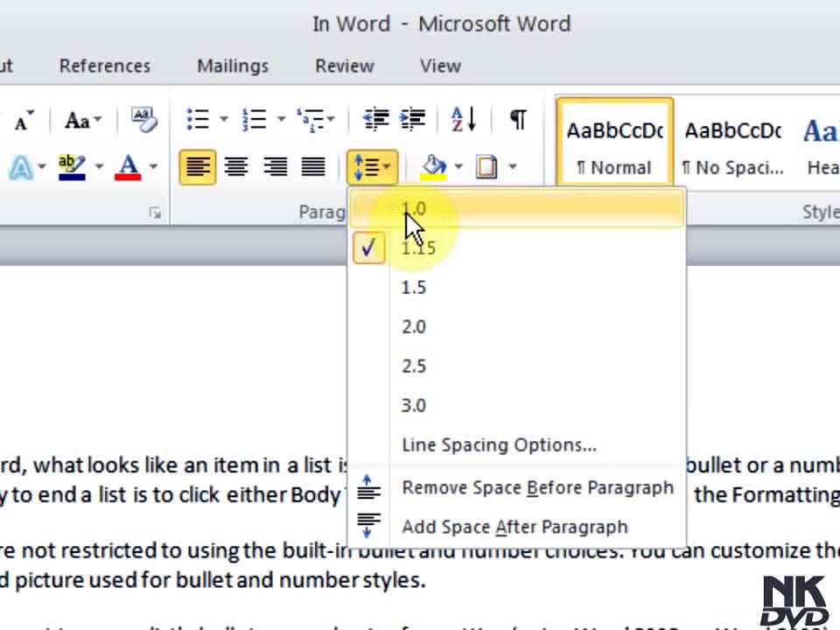The width and height of the screenshot is (840, 630).
Task: Select 1.0 line spacing
Action: click(516, 208)
